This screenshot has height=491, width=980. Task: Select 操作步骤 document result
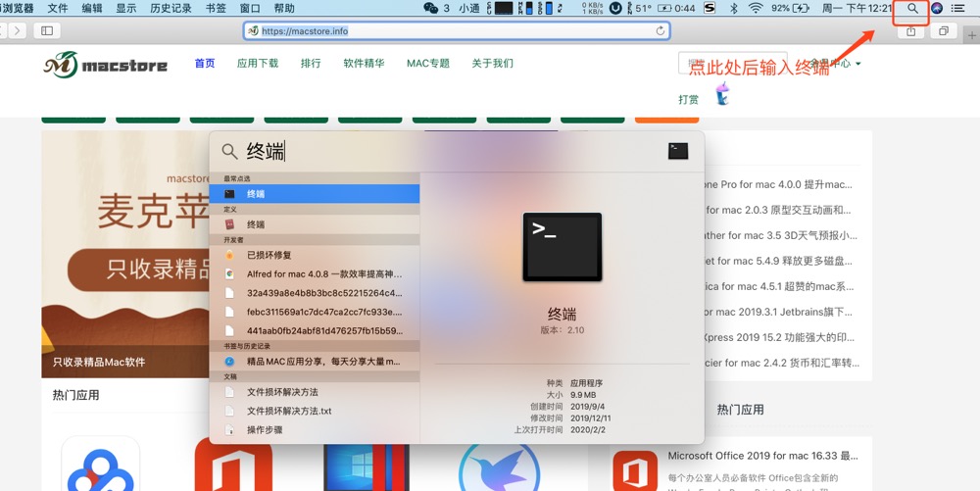coord(315,430)
